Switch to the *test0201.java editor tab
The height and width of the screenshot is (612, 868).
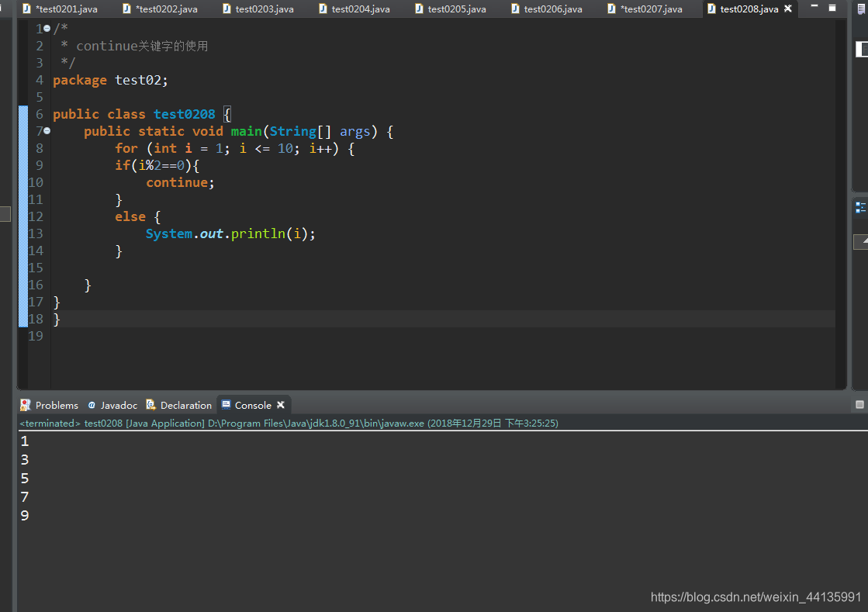(60, 9)
